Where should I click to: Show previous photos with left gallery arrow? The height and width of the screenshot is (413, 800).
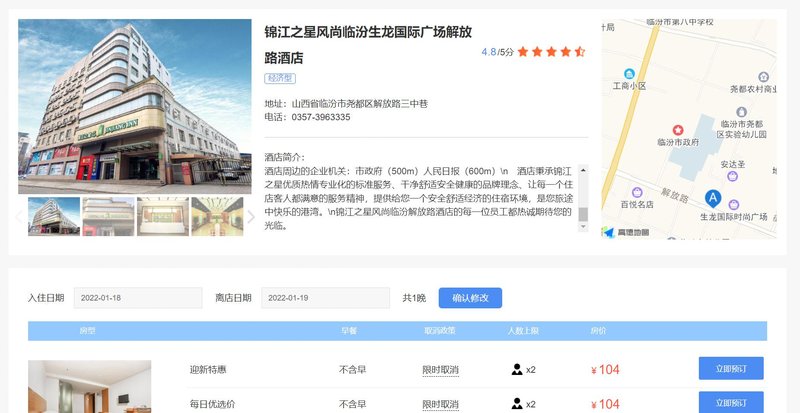point(18,216)
